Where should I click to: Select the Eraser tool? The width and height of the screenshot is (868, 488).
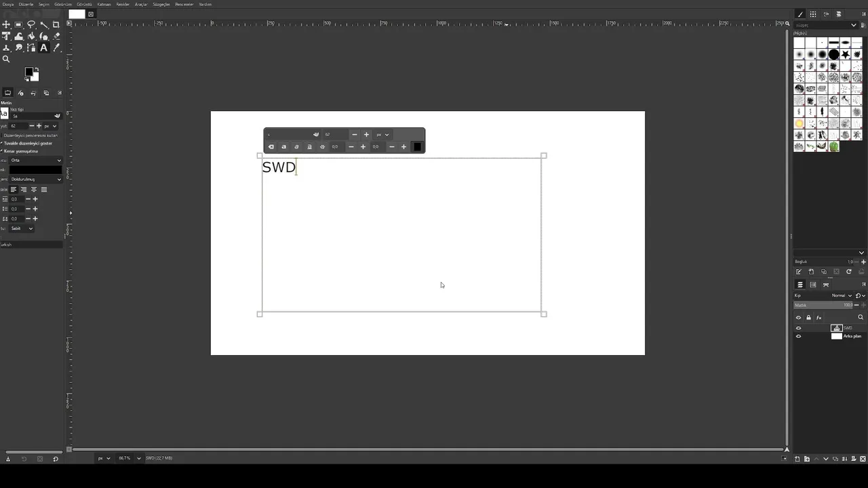pos(56,36)
